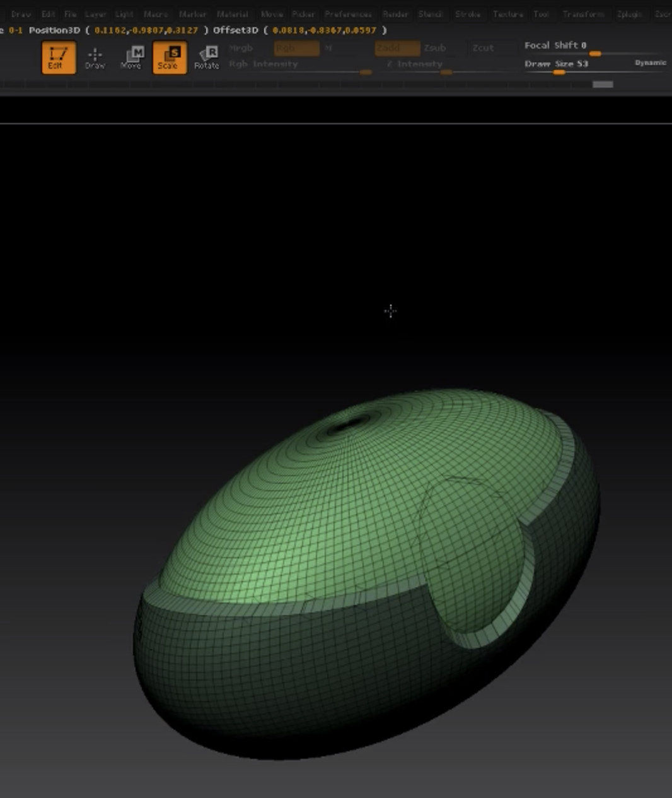This screenshot has height=798, width=672.
Task: Toggle the Edit mode button
Action: [59, 57]
